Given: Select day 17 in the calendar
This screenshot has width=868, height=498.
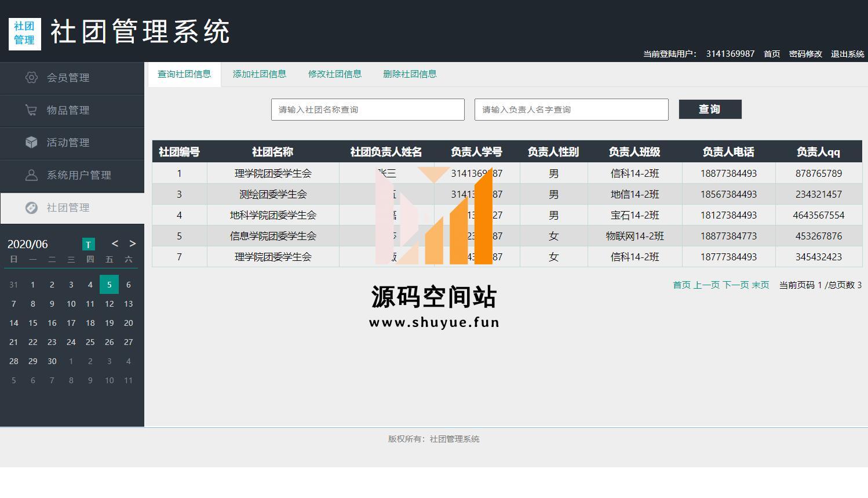Looking at the screenshot, I should [71, 323].
